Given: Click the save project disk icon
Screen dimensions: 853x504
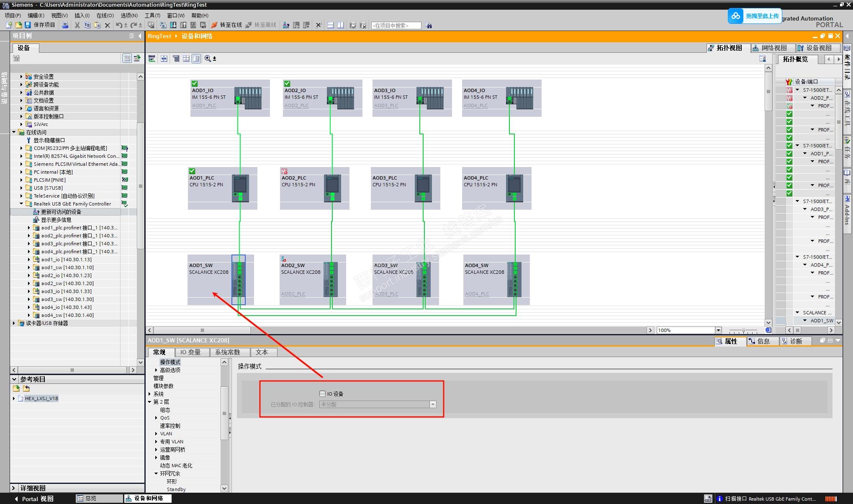Looking at the screenshot, I should pyautogui.click(x=28, y=25).
